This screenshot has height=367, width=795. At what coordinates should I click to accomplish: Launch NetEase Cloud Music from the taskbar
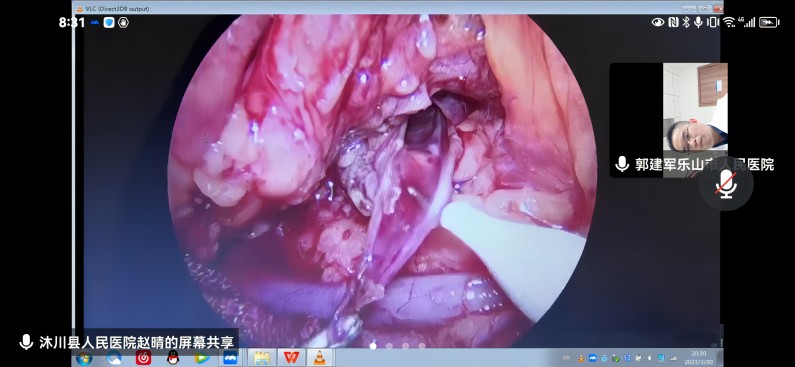tap(143, 358)
